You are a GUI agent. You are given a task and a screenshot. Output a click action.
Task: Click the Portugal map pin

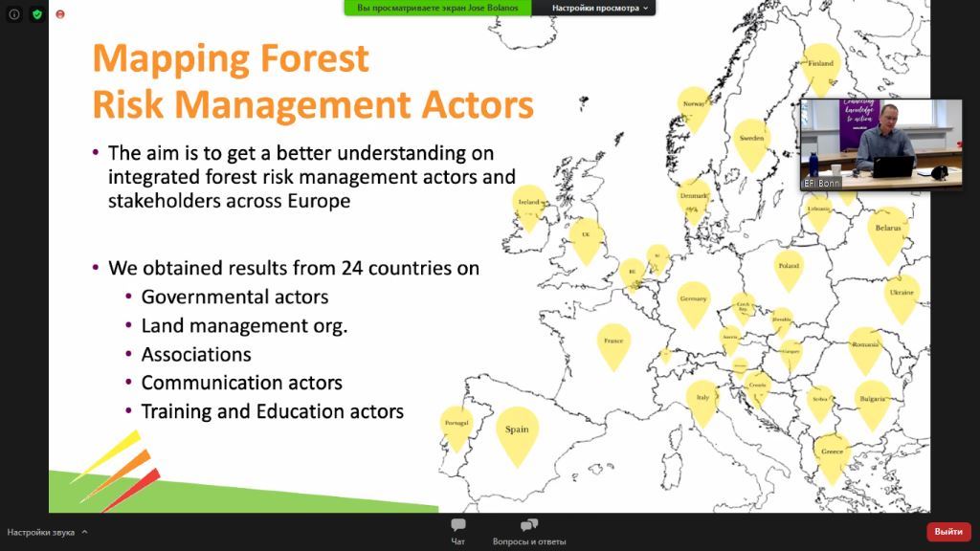457,429
